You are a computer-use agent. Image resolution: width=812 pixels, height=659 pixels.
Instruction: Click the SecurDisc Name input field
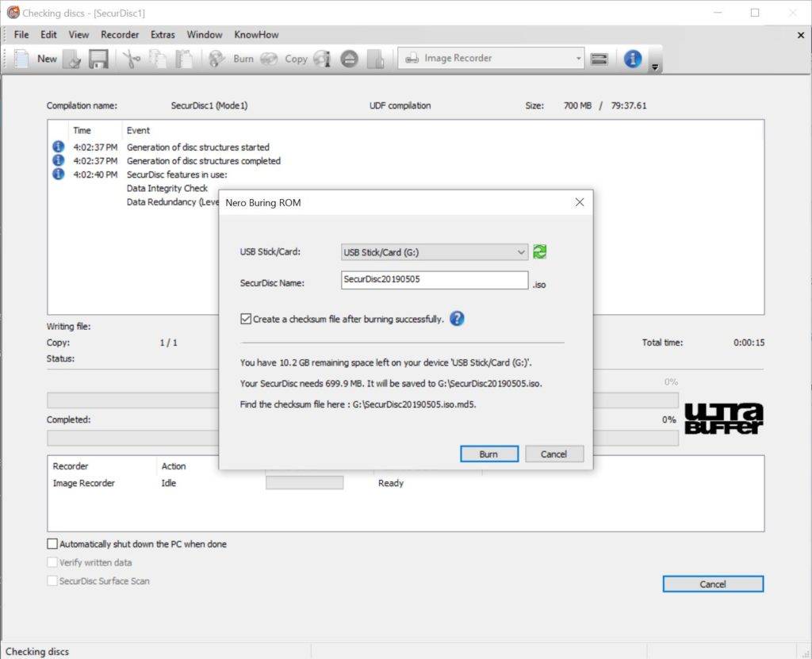tap(435, 280)
